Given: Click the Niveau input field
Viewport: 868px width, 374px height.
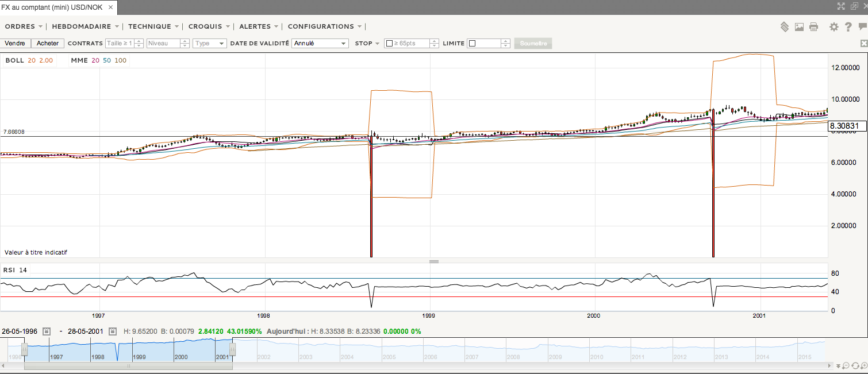Looking at the screenshot, I should click(164, 43).
